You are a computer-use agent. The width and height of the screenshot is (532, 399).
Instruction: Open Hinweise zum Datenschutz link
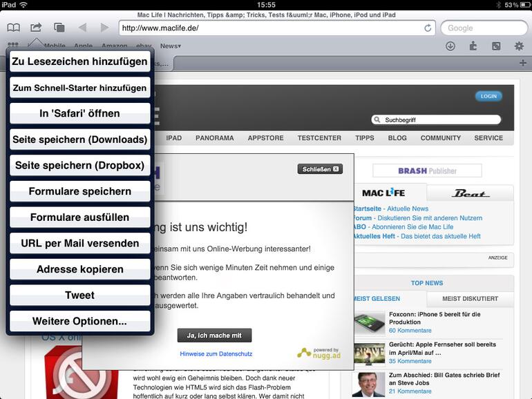tap(216, 353)
